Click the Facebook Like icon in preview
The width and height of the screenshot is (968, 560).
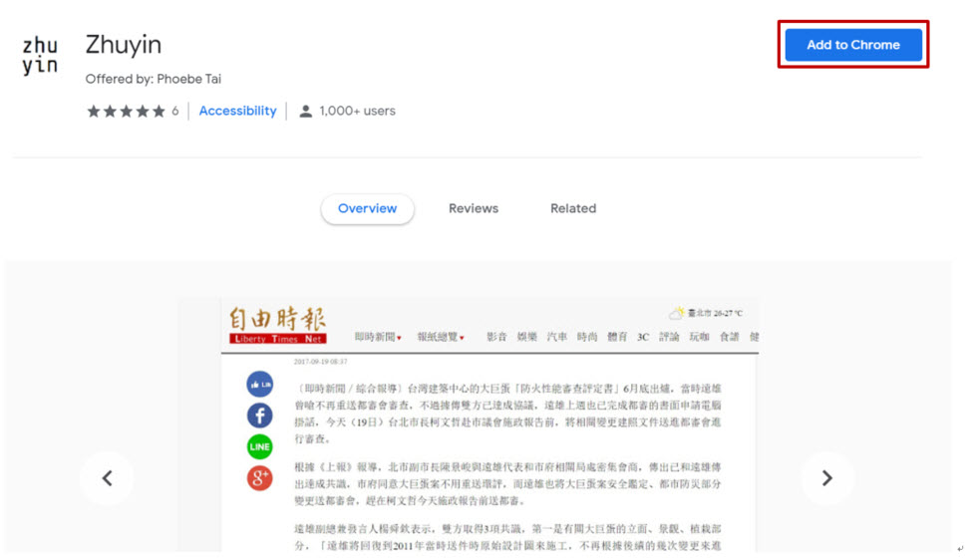[x=260, y=384]
